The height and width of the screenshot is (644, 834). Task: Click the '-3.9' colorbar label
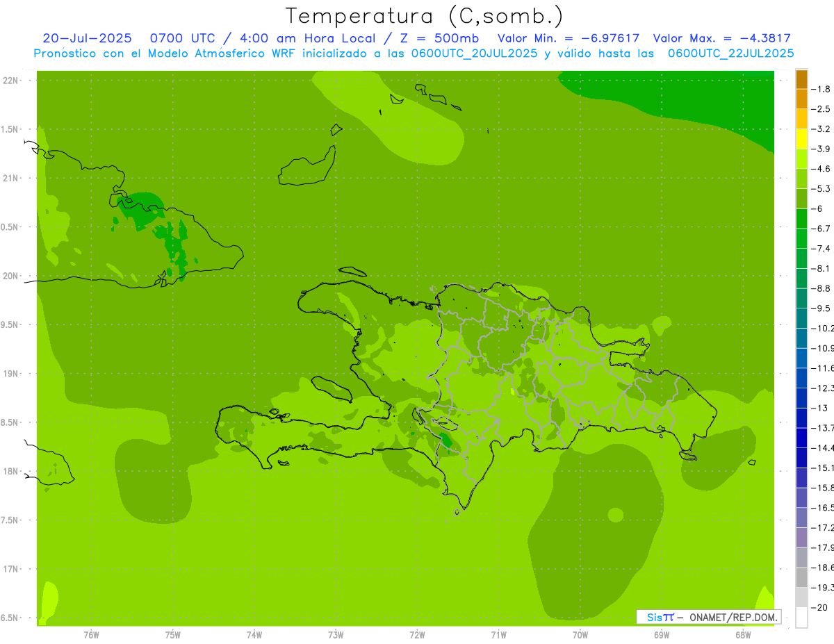[821, 149]
